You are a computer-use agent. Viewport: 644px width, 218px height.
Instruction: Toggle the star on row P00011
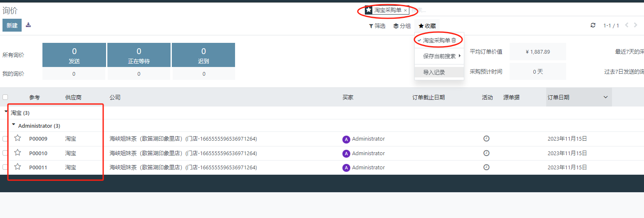17,167
